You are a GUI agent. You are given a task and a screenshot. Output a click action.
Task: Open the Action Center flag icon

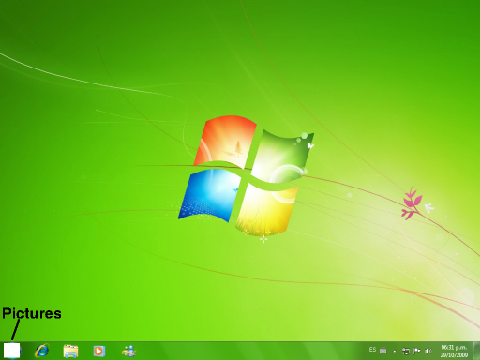point(417,351)
